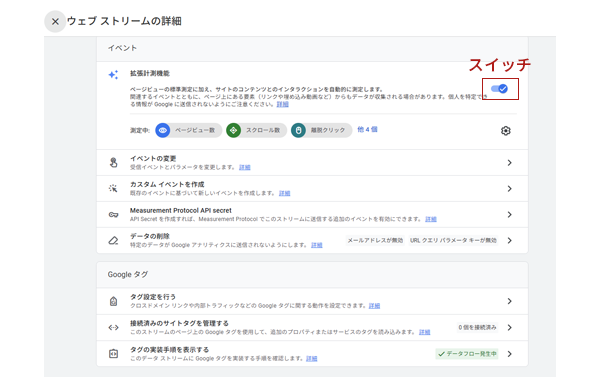Select the スクロール数 chip

click(x=256, y=130)
